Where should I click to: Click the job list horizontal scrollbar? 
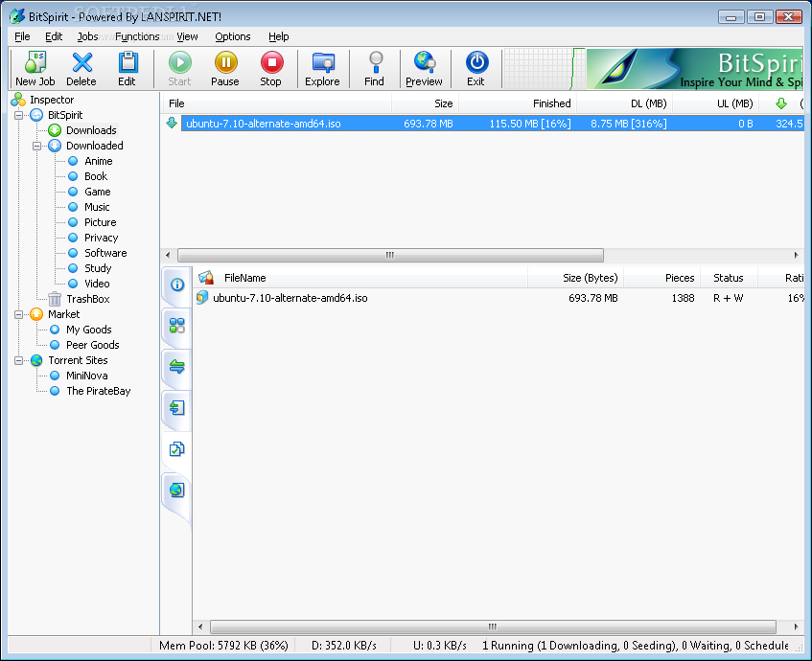coord(390,255)
